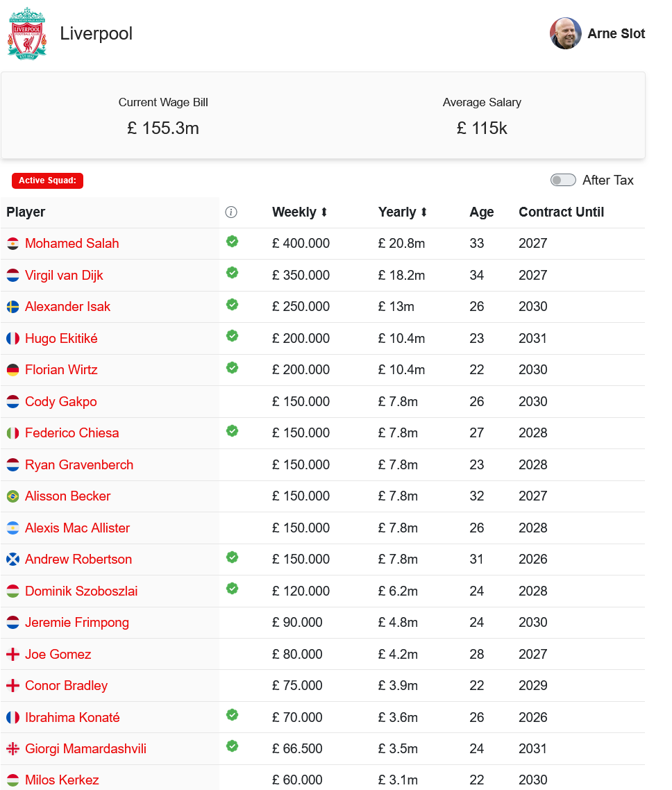Click the info icon in table header
Screen dimensions: 672x790
231,212
